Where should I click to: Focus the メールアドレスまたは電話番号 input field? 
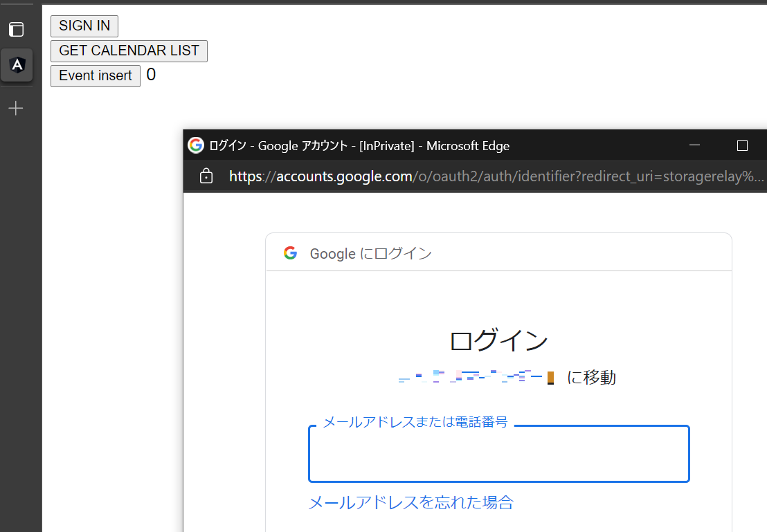click(499, 454)
